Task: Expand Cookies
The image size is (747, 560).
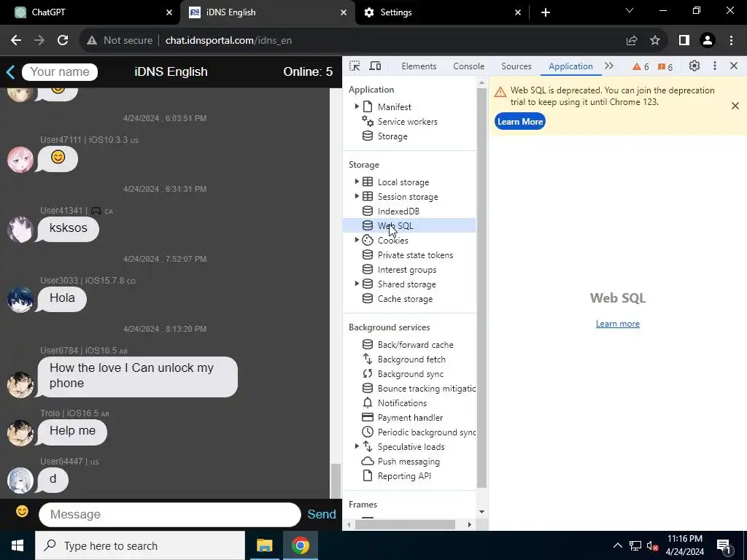Action: tap(356, 240)
